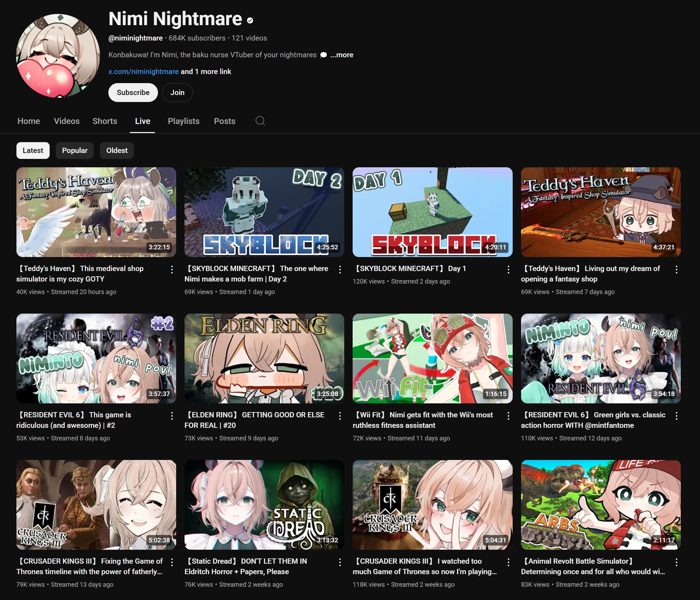Expand channel description with ...more

(x=342, y=55)
